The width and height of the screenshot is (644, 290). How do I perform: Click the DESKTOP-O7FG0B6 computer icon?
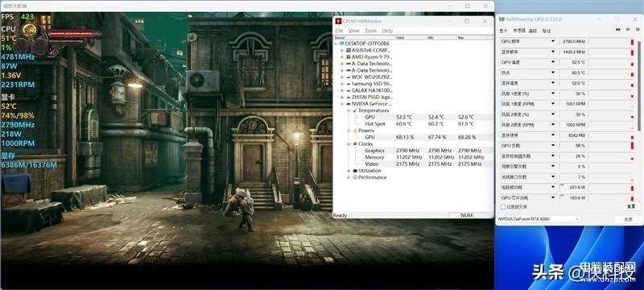341,43
